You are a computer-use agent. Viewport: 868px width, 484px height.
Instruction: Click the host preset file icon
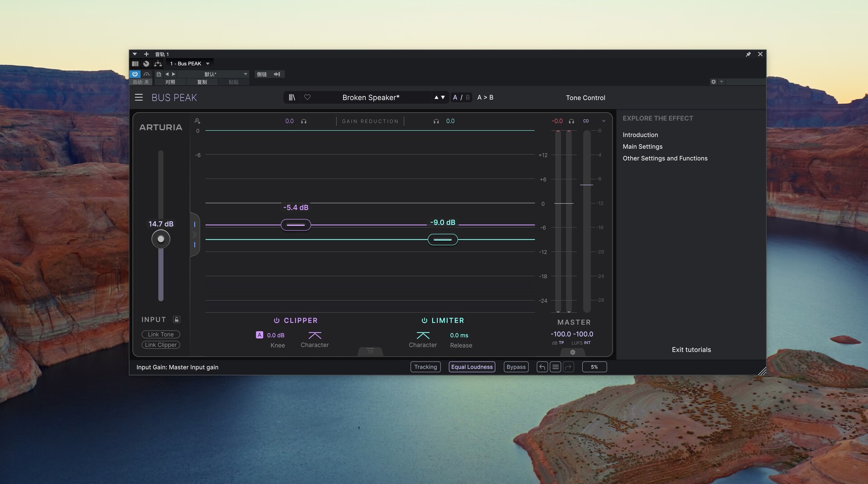pyautogui.click(x=159, y=74)
